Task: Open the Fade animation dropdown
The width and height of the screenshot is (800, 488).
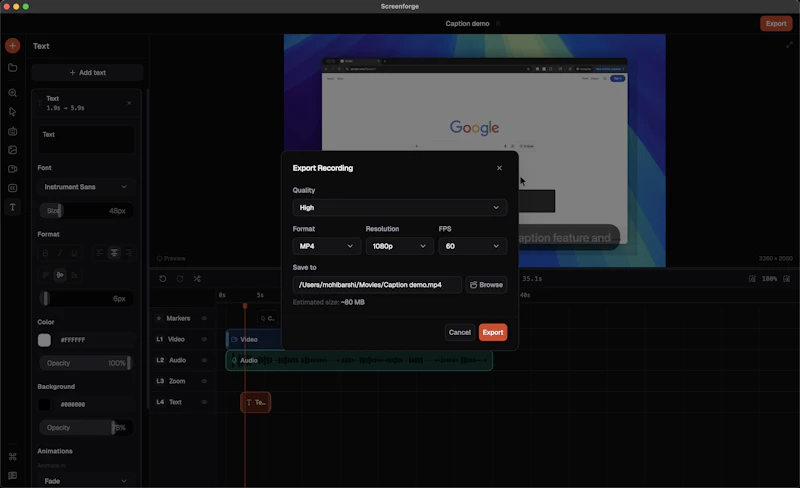Action: coord(86,481)
